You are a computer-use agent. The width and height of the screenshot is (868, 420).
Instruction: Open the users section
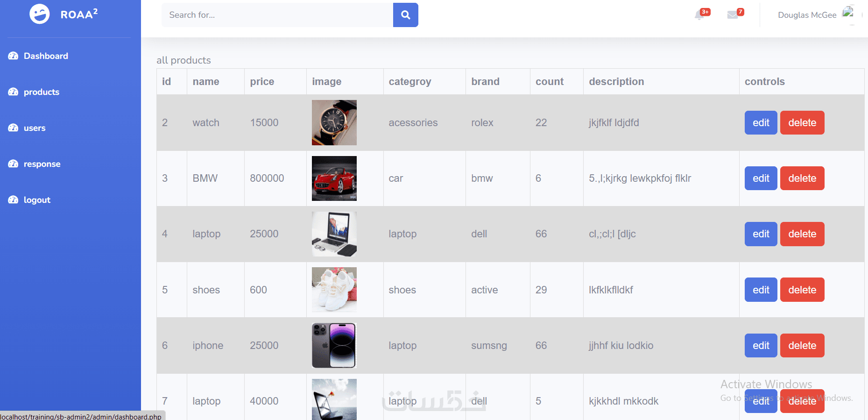tap(35, 128)
